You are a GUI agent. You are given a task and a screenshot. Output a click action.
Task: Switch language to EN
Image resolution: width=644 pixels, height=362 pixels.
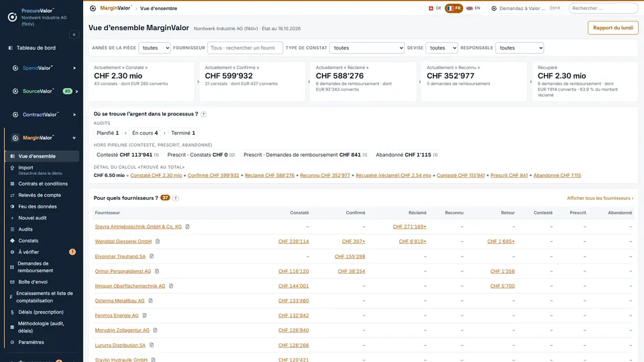coord(473,8)
